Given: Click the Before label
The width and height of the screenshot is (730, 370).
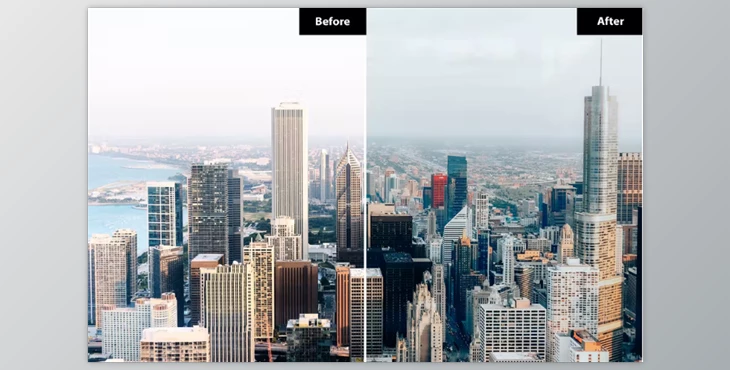Looking at the screenshot, I should (x=332, y=21).
